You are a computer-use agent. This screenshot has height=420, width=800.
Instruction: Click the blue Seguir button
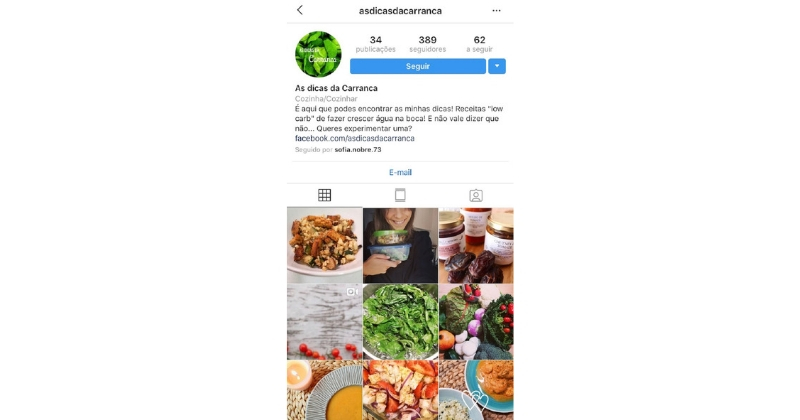coord(418,66)
